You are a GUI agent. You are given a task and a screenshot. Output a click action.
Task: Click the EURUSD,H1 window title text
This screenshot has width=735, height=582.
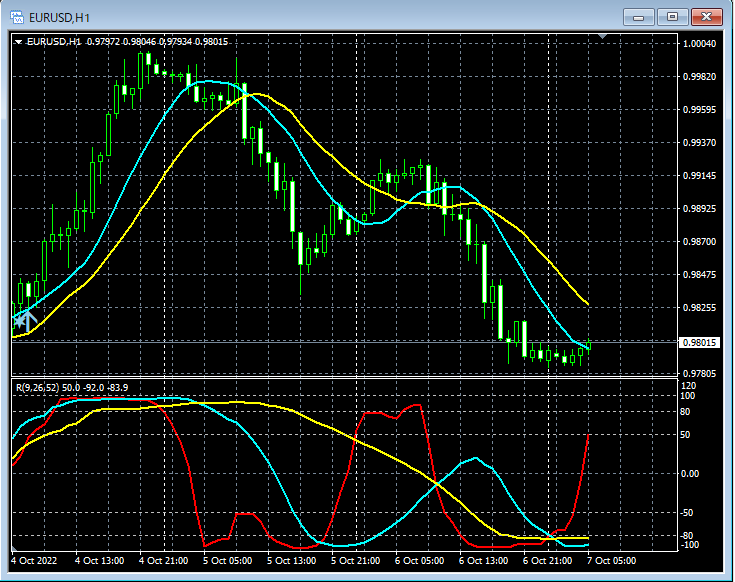pyautogui.click(x=59, y=18)
